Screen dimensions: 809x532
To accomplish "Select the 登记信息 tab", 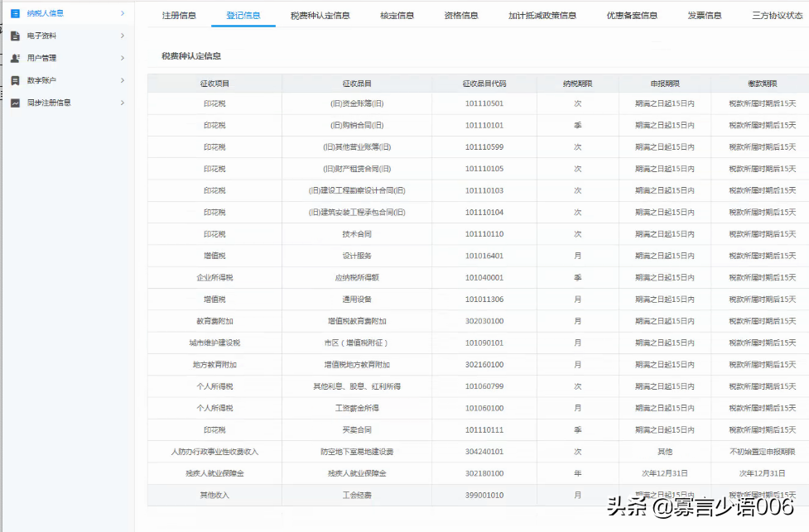I will [x=243, y=16].
